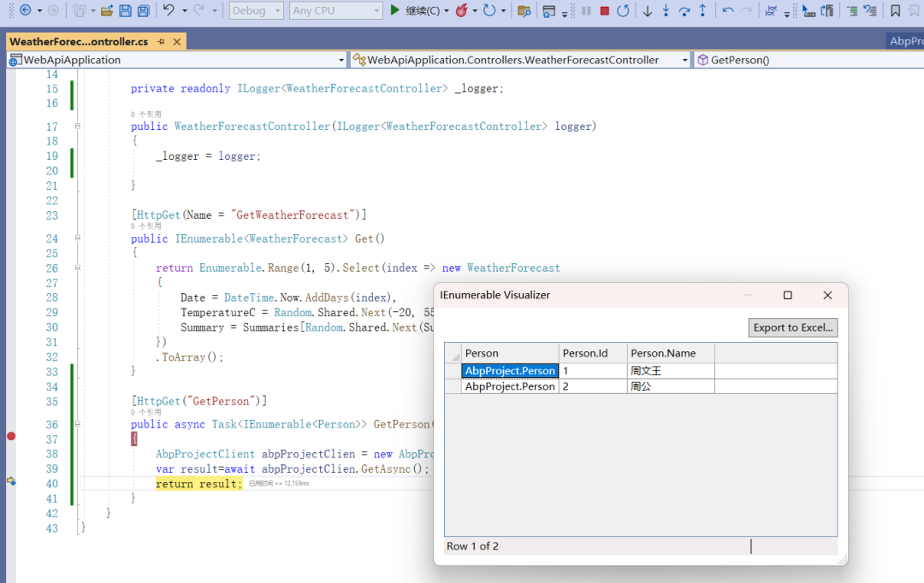Select the second AbpProject.Person row cell
The height and width of the screenshot is (583, 924).
[x=510, y=386]
